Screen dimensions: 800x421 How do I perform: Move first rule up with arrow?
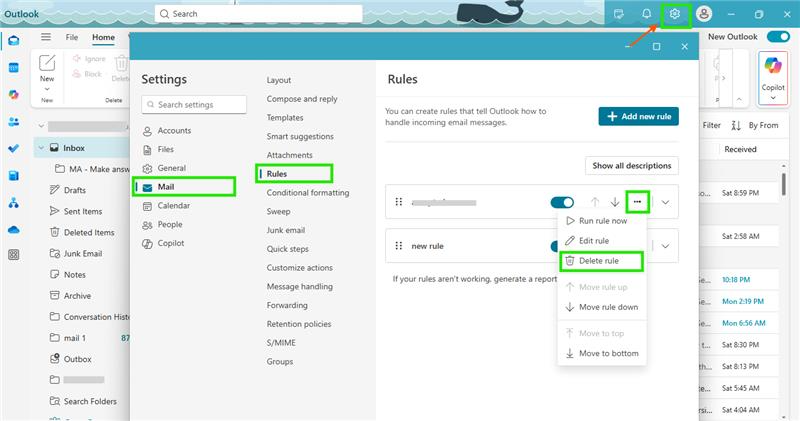(595, 202)
